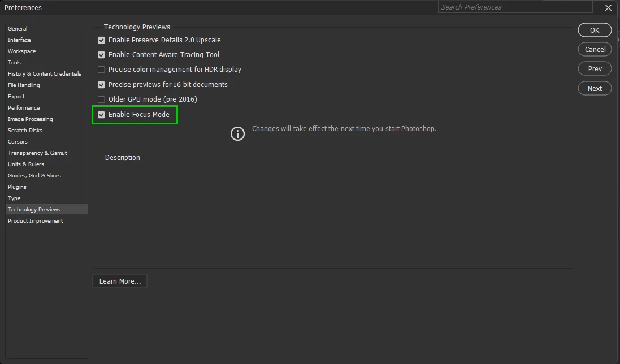Click the Learn More... button

click(x=120, y=281)
